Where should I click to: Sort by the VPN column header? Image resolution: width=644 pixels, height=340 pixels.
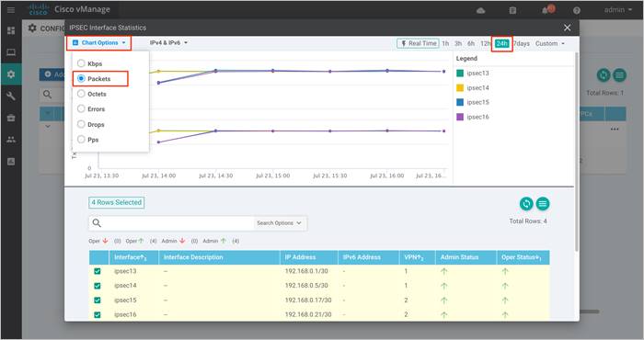pyautogui.click(x=417, y=257)
